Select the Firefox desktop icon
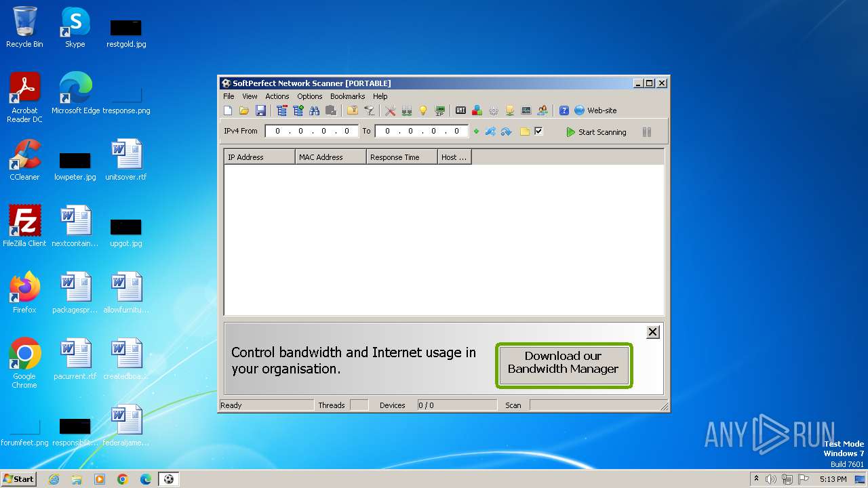 point(24,293)
